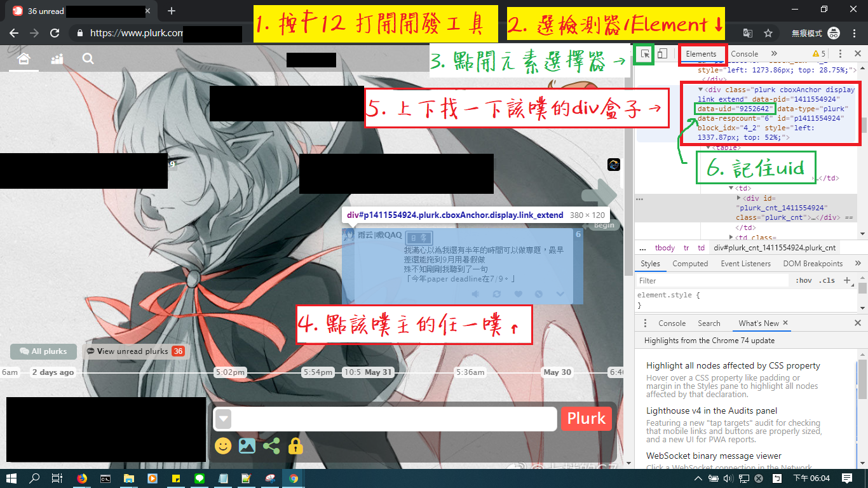
Task: Go to Plurk home icon
Action: point(24,59)
